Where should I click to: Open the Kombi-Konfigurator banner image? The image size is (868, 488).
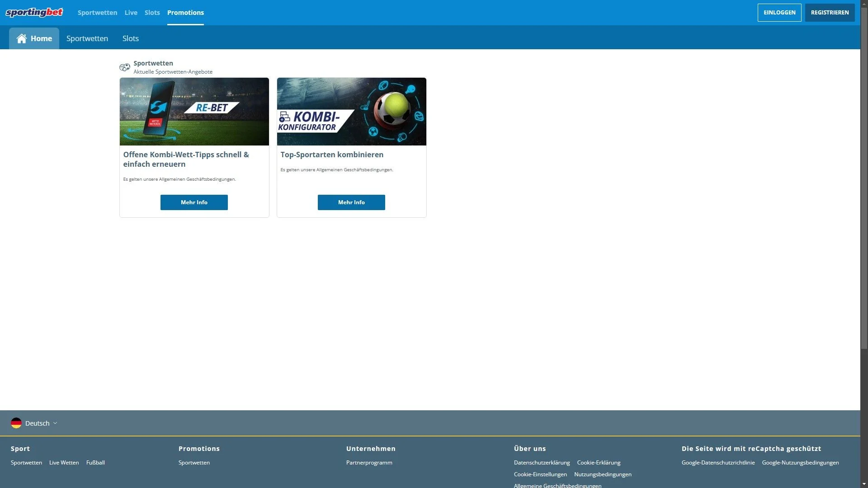pyautogui.click(x=351, y=111)
